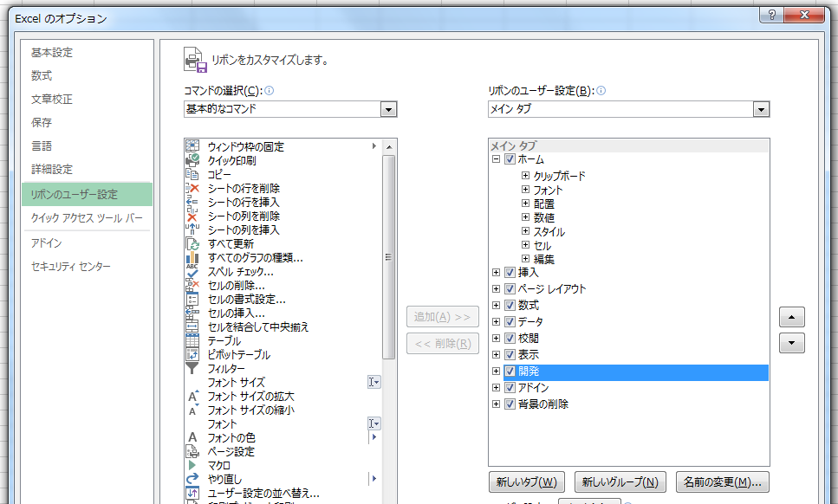This screenshot has height=504, width=838.
Task: Toggle the 背景の削除 checkbox
Action: click(510, 404)
